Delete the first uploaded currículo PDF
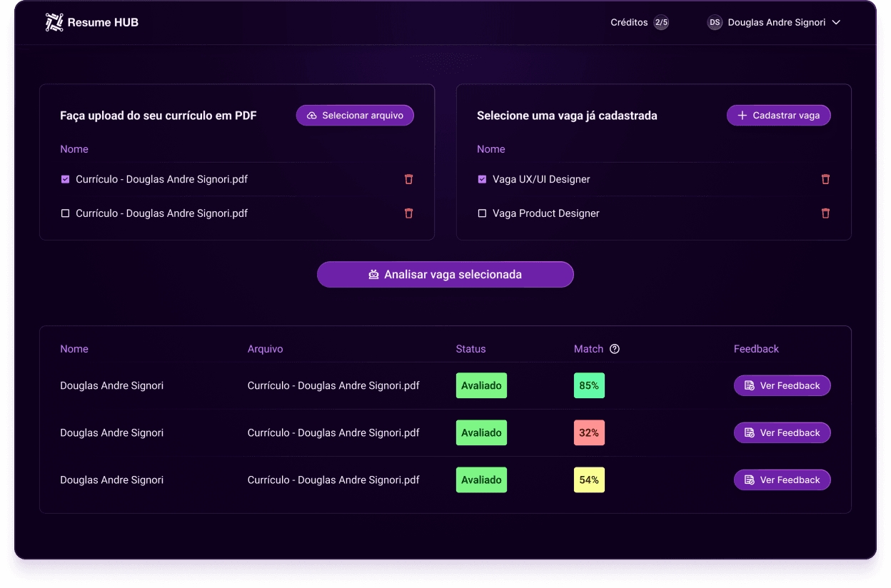Image resolution: width=891 pixels, height=588 pixels. (x=408, y=179)
